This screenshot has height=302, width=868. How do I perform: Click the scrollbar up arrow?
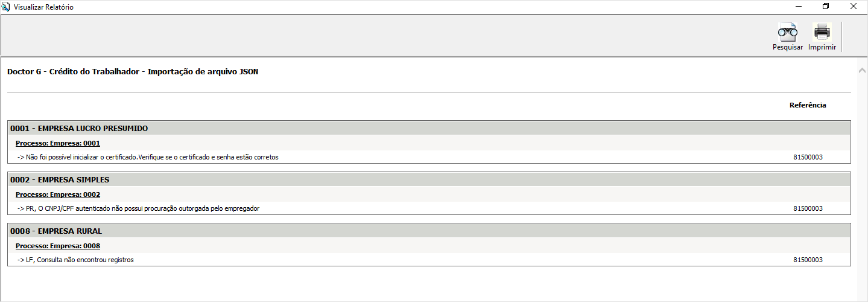(862, 71)
